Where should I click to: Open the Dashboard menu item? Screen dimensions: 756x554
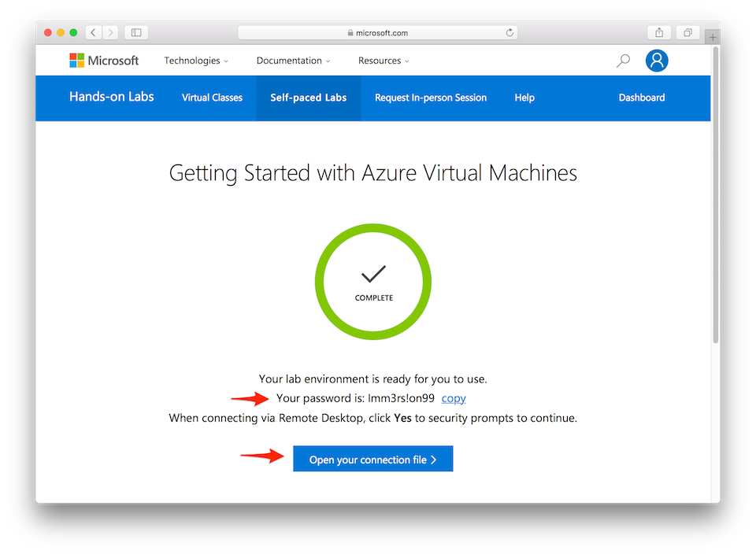[x=641, y=98]
